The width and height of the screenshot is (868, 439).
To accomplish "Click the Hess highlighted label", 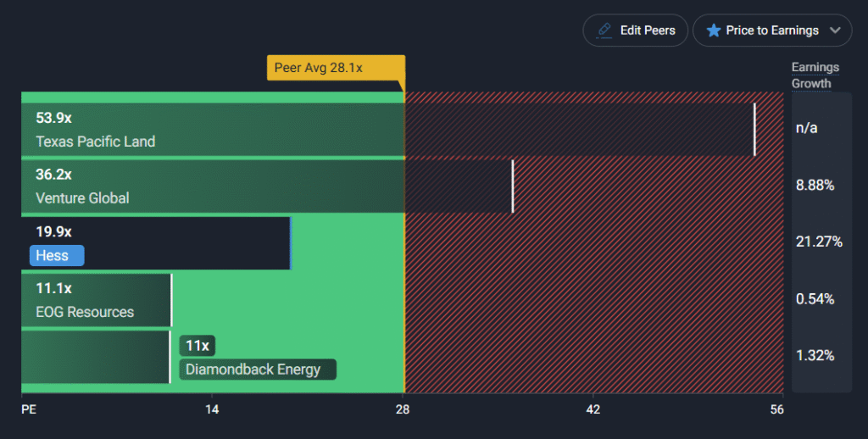I will click(x=57, y=256).
